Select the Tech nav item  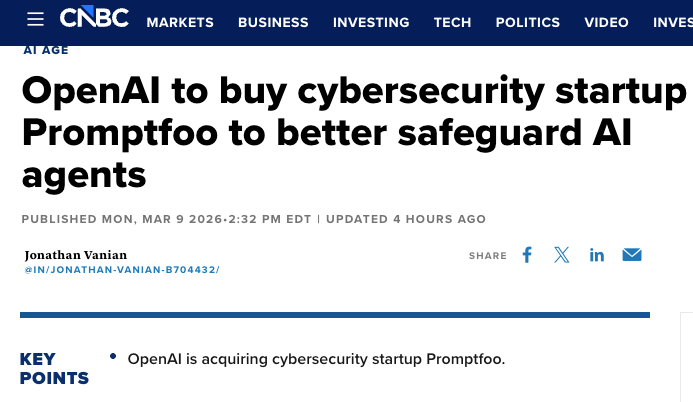[x=452, y=22]
